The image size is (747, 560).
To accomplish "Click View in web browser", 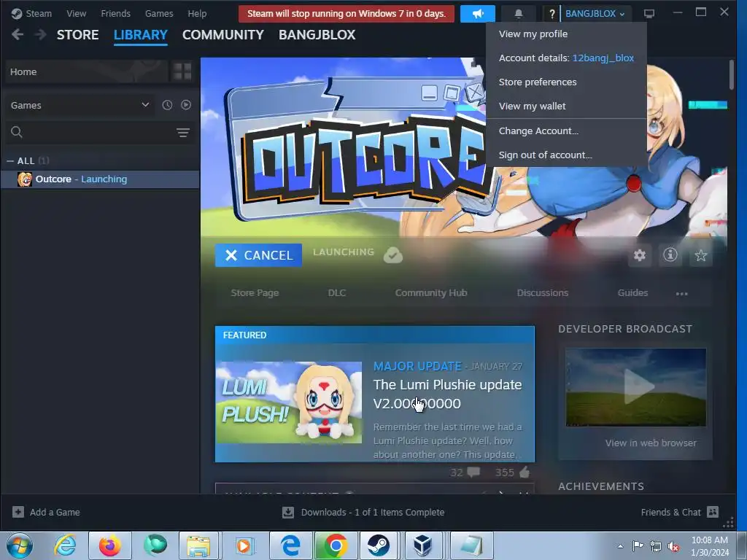I will (651, 443).
